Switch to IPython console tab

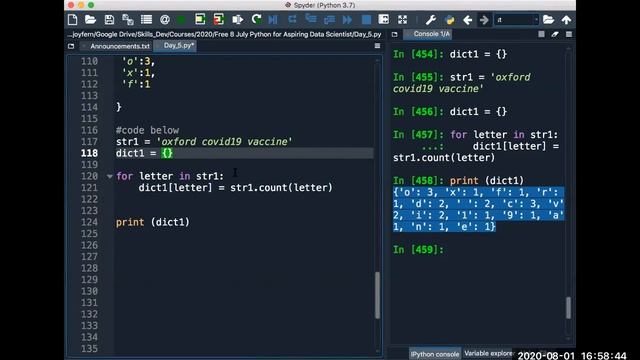click(x=435, y=354)
